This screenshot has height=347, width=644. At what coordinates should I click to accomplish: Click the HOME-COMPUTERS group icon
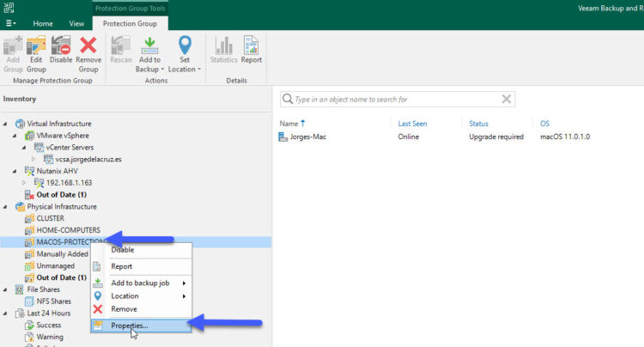pyautogui.click(x=29, y=230)
